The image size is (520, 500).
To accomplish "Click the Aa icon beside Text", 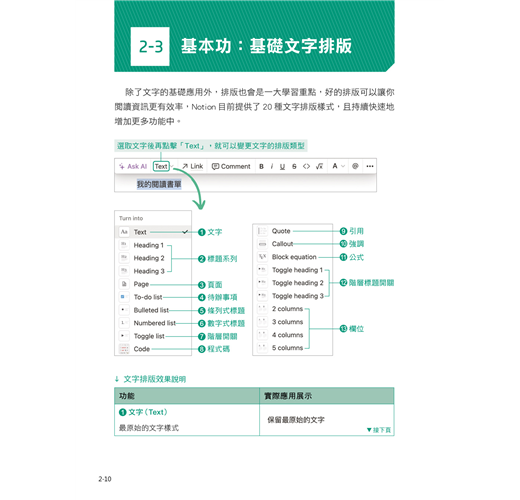I will pos(124,232).
